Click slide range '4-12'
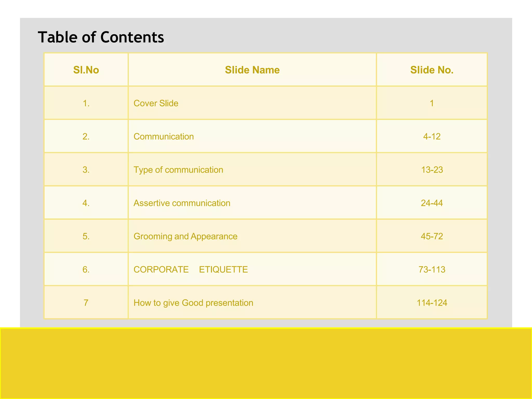Viewport: 532px width, 399px height. coord(432,136)
